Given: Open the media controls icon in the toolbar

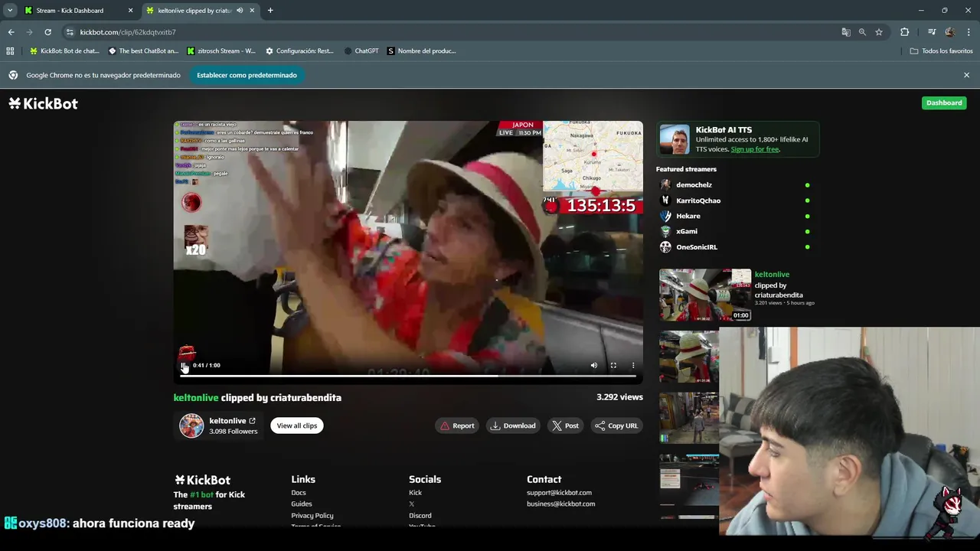Looking at the screenshot, I should click(x=932, y=32).
